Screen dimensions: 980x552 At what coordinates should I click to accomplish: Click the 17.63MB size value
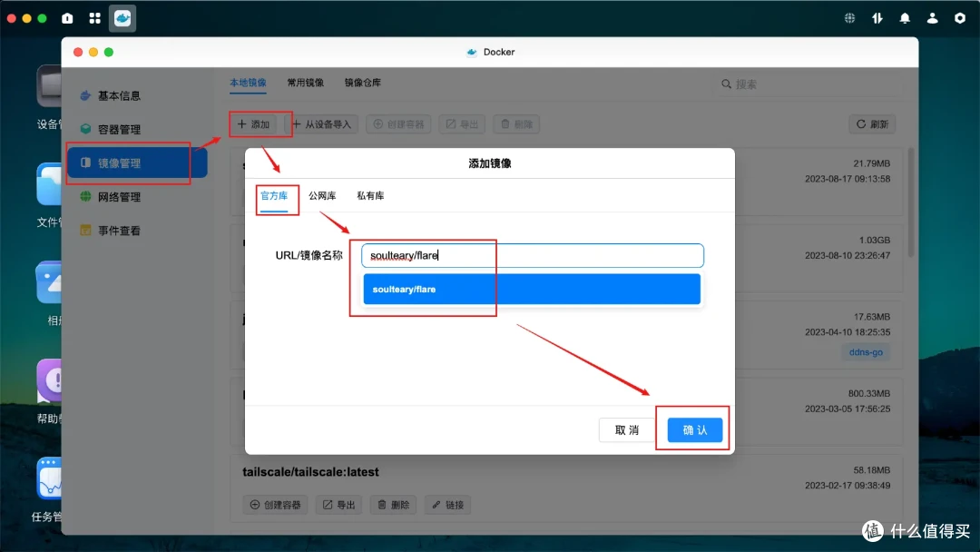pos(871,317)
